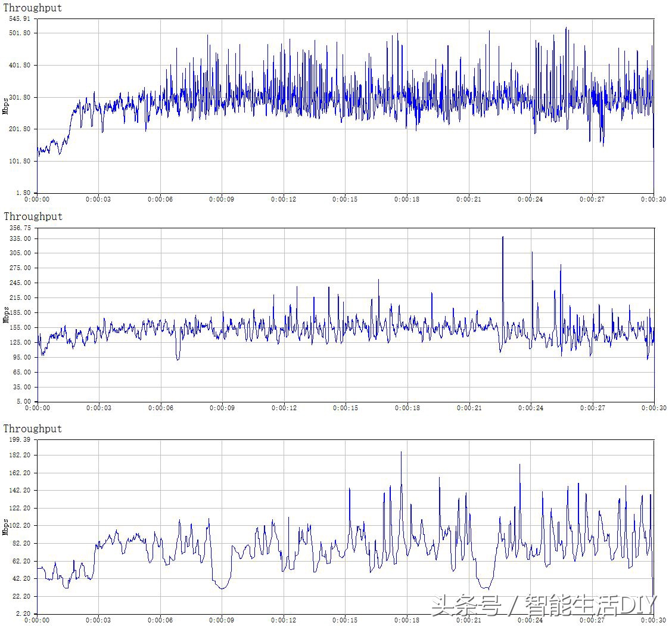Click the 2.20 axis minimum label
The image size is (672, 626).
point(24,614)
